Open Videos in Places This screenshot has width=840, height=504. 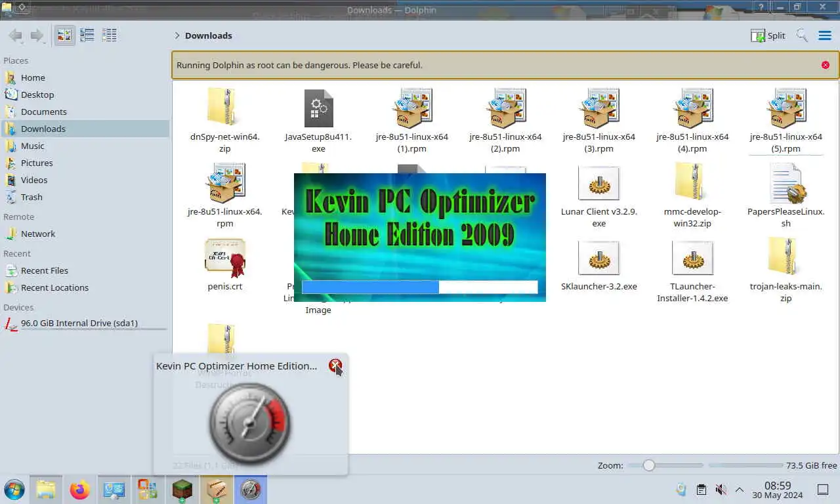[x=85, y=180]
